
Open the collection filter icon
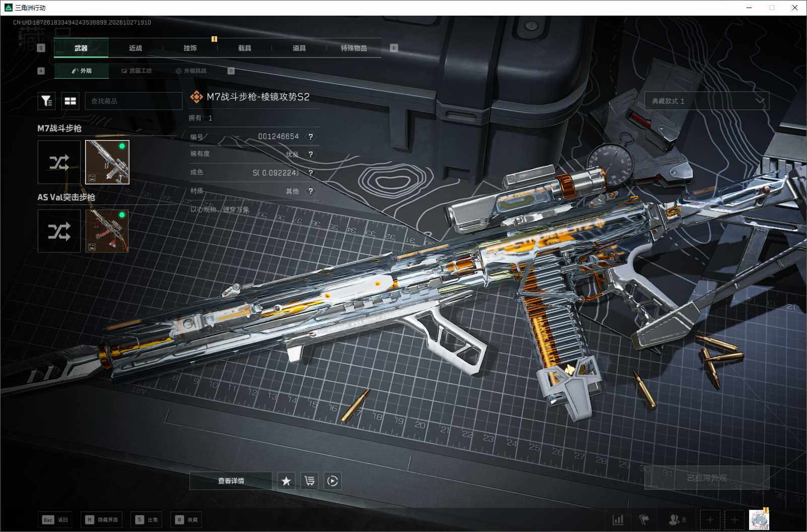coord(46,101)
